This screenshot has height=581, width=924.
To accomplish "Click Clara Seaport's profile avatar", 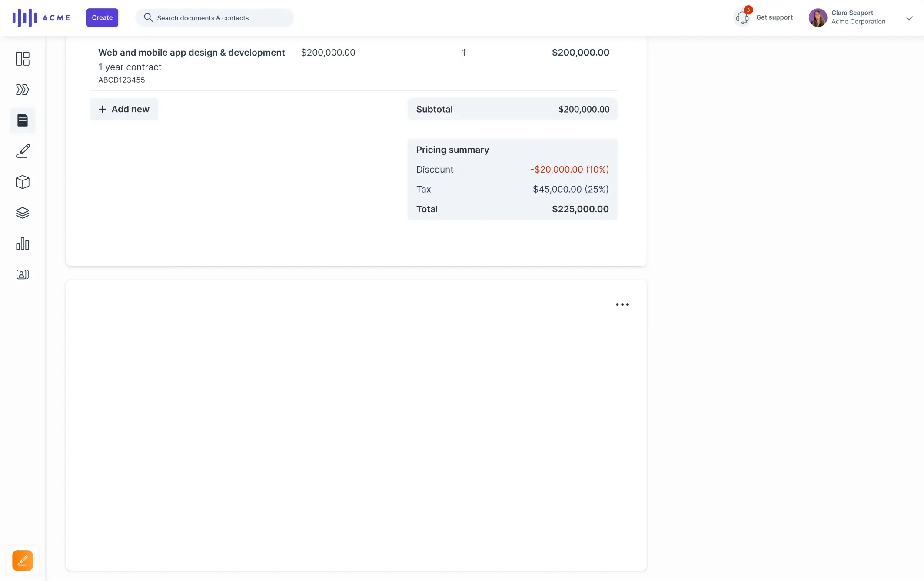I will pos(818,17).
